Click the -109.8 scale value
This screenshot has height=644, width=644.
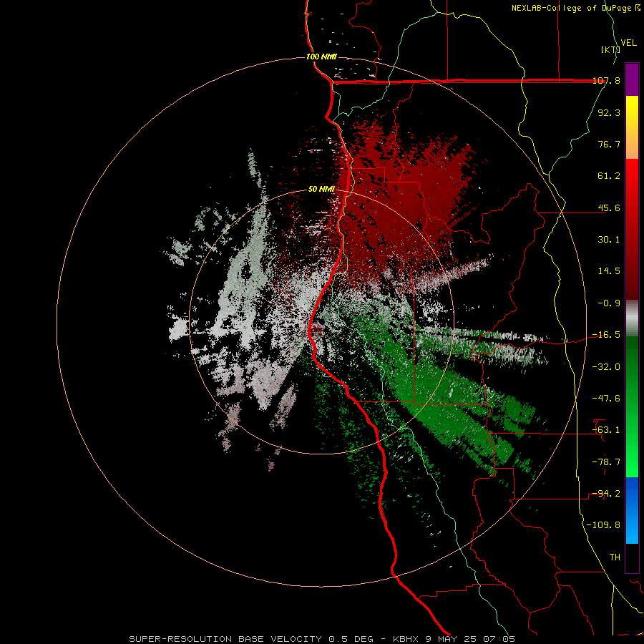point(603,525)
